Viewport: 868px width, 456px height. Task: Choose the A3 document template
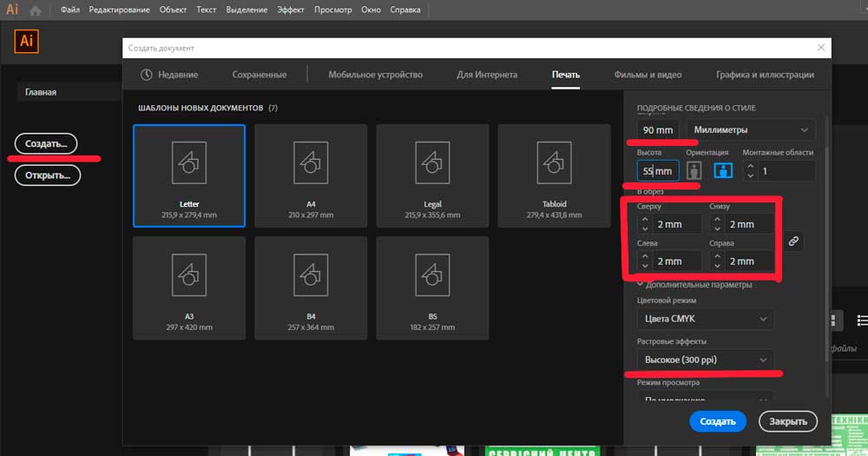pyautogui.click(x=189, y=288)
